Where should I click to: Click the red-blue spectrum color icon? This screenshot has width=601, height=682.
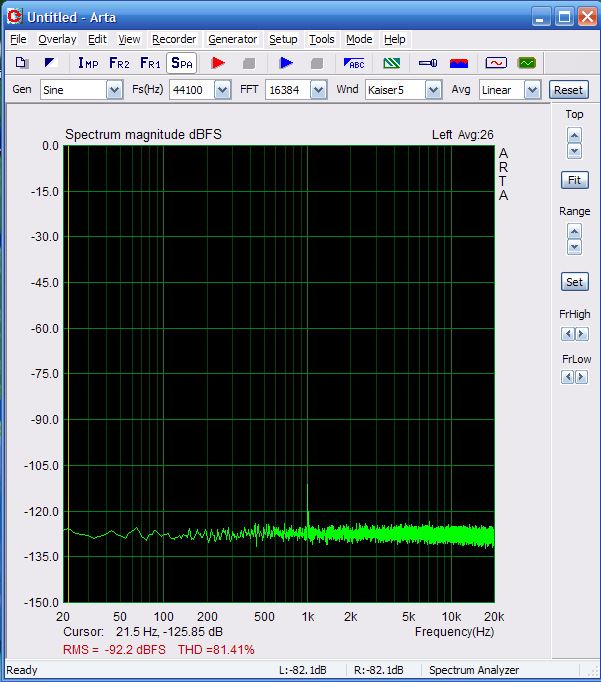(459, 64)
